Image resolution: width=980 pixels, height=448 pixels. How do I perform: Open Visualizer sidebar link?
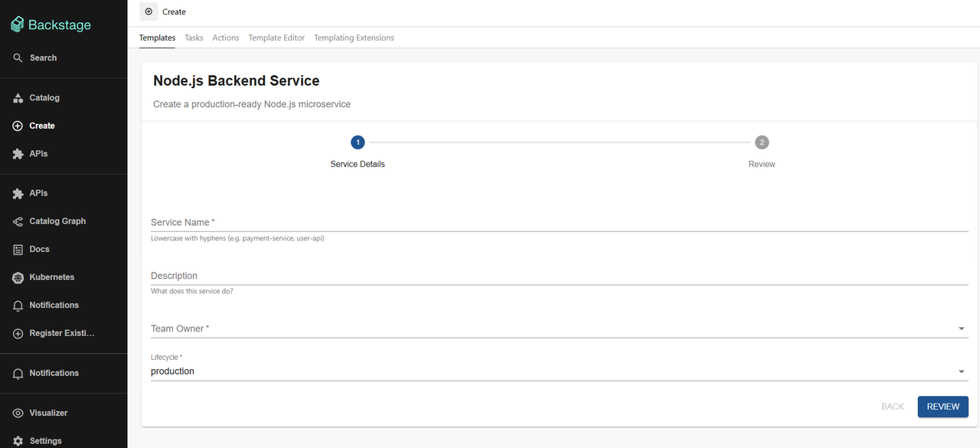pos(64,413)
